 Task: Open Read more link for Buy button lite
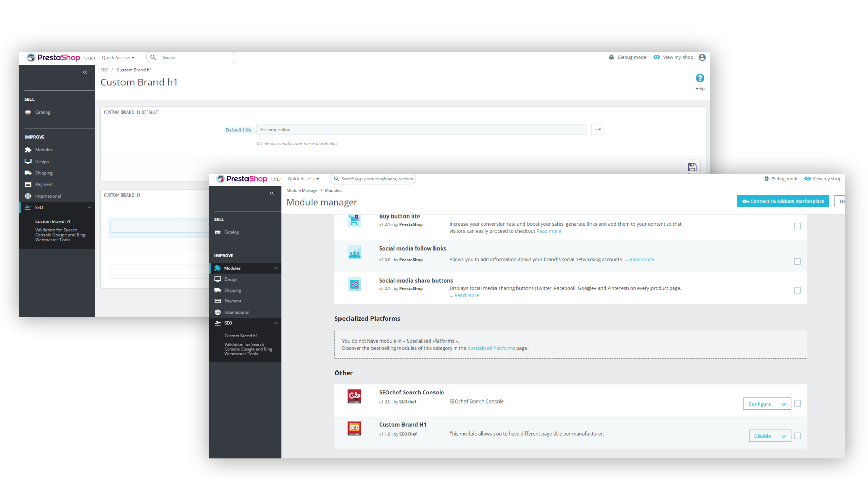548,231
